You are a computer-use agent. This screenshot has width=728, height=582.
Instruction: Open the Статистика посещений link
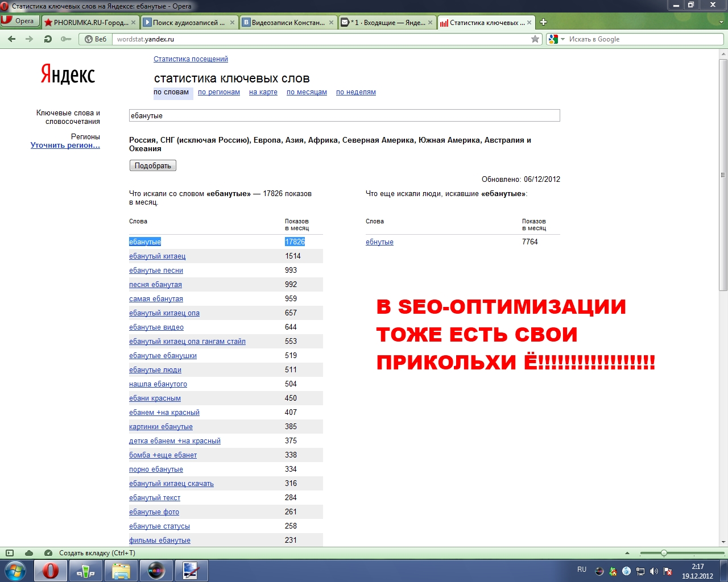pyautogui.click(x=191, y=59)
